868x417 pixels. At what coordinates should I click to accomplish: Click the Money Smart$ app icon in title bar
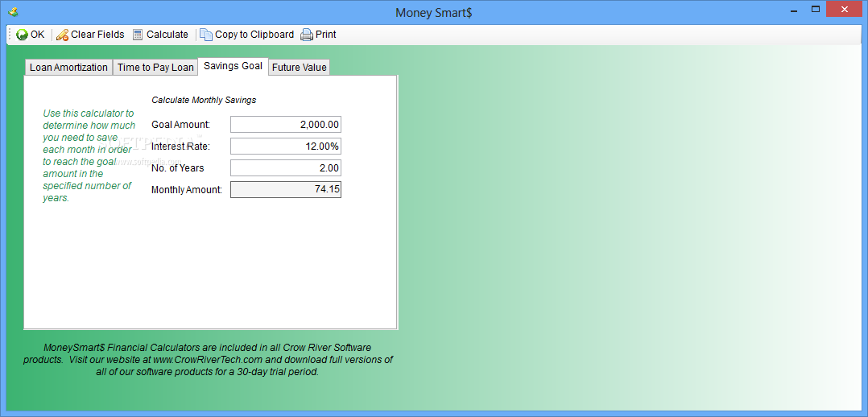(x=14, y=11)
